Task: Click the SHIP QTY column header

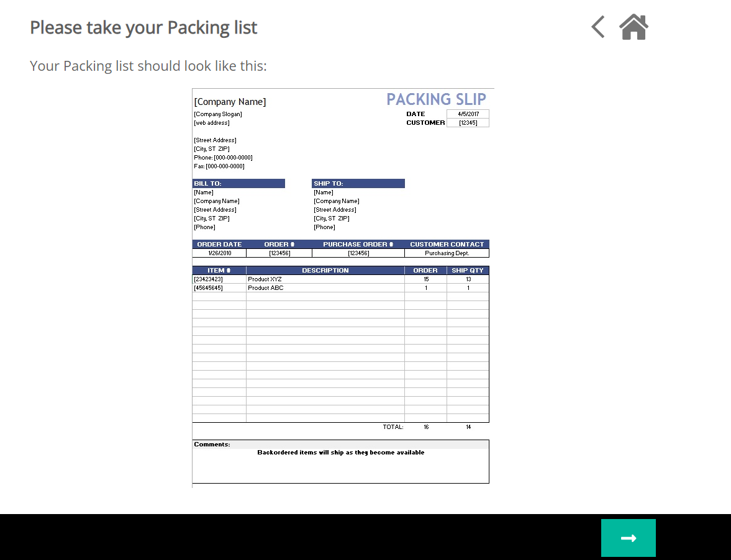Action: point(467,271)
